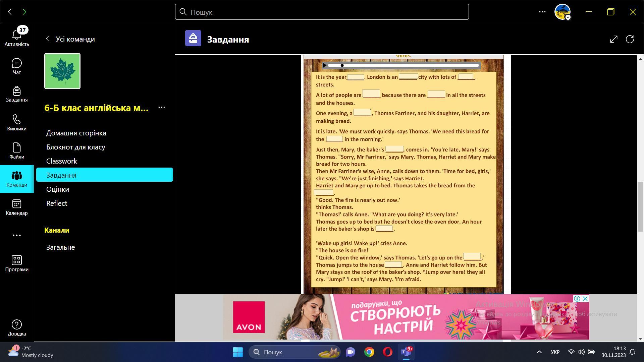644x362 pixels.
Task: Expand the assignment view to full screen
Action: (613, 39)
